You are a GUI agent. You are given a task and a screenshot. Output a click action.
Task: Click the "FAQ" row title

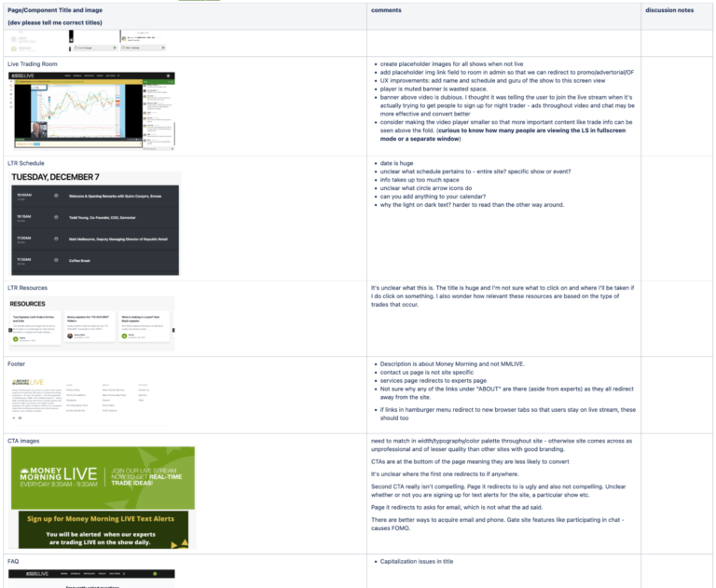pos(13,562)
